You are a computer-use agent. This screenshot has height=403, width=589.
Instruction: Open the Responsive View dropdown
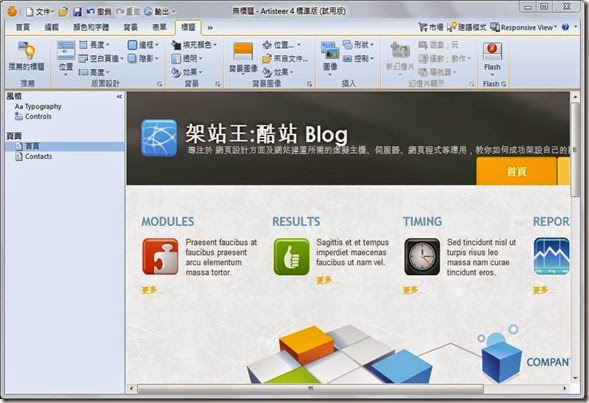pos(523,27)
